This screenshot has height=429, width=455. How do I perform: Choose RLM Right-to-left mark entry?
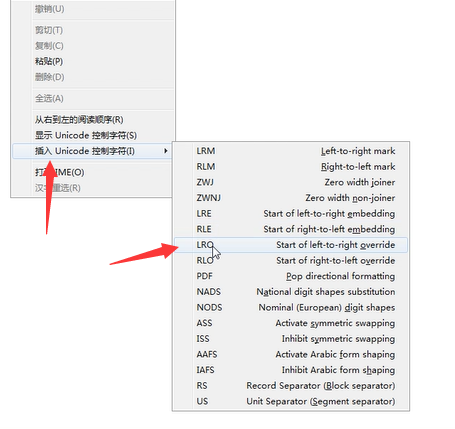coord(291,167)
